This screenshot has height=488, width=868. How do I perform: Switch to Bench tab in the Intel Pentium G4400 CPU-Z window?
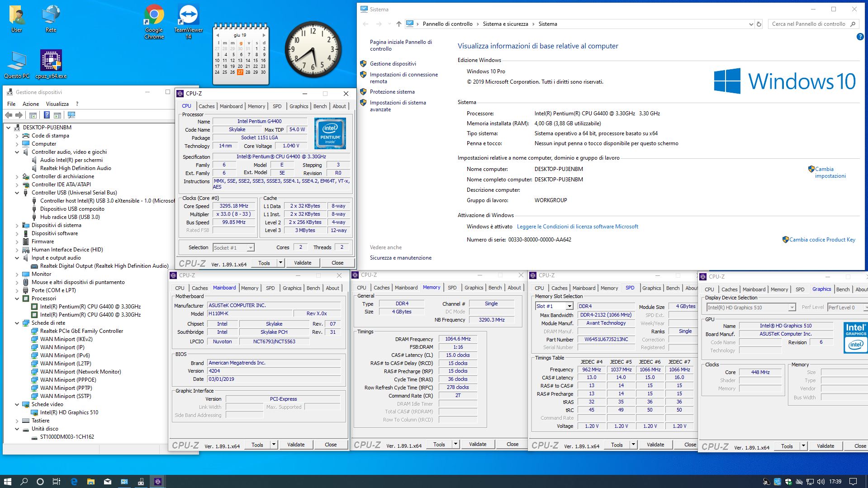pyautogui.click(x=320, y=106)
